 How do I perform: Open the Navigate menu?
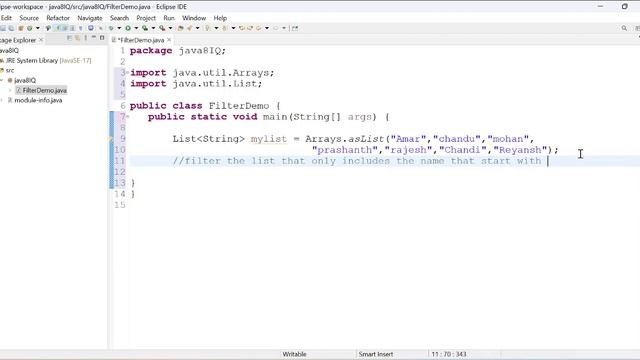pyautogui.click(x=90, y=18)
